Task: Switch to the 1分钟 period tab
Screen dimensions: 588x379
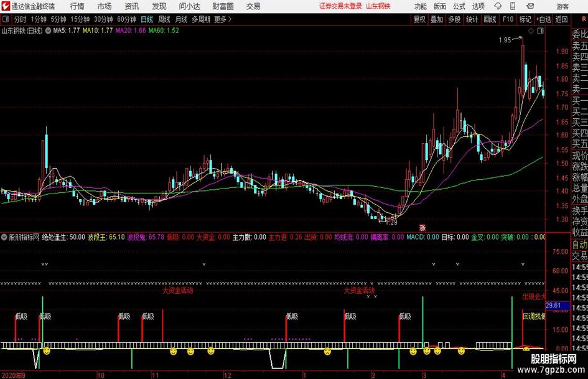Action: [x=39, y=19]
